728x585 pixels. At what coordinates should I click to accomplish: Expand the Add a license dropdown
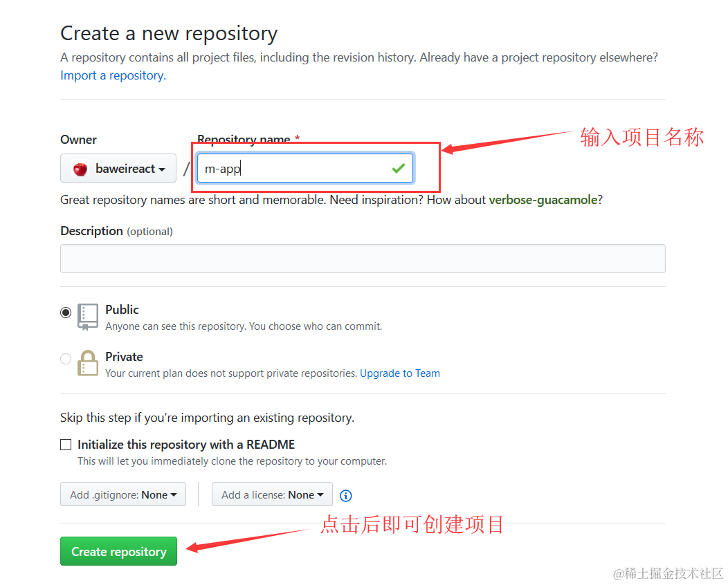(x=272, y=494)
